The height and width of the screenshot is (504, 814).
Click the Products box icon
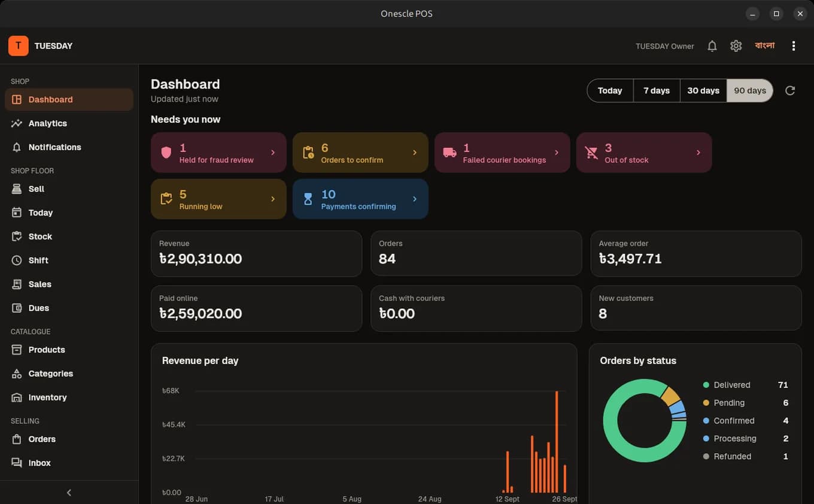(x=17, y=350)
